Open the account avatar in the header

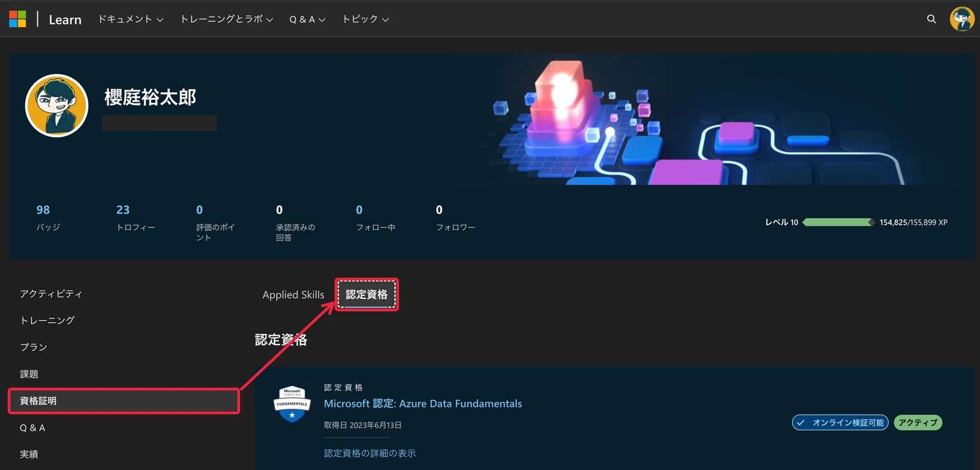pos(962,19)
